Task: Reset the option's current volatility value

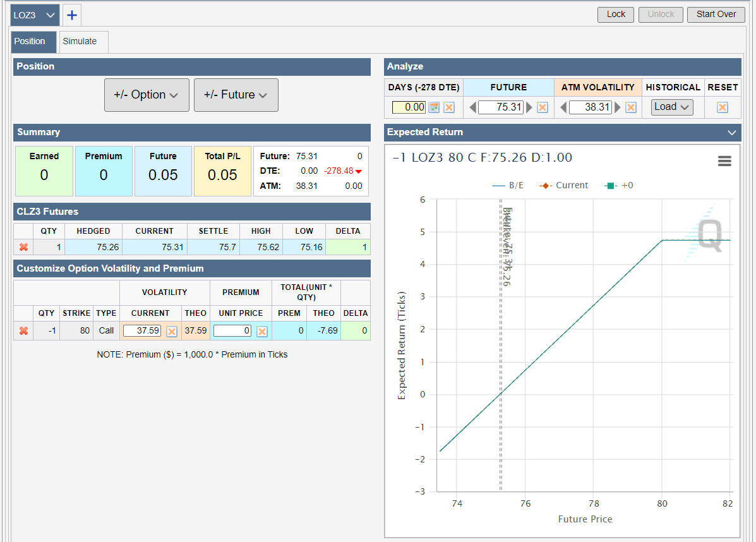Action: coord(172,332)
